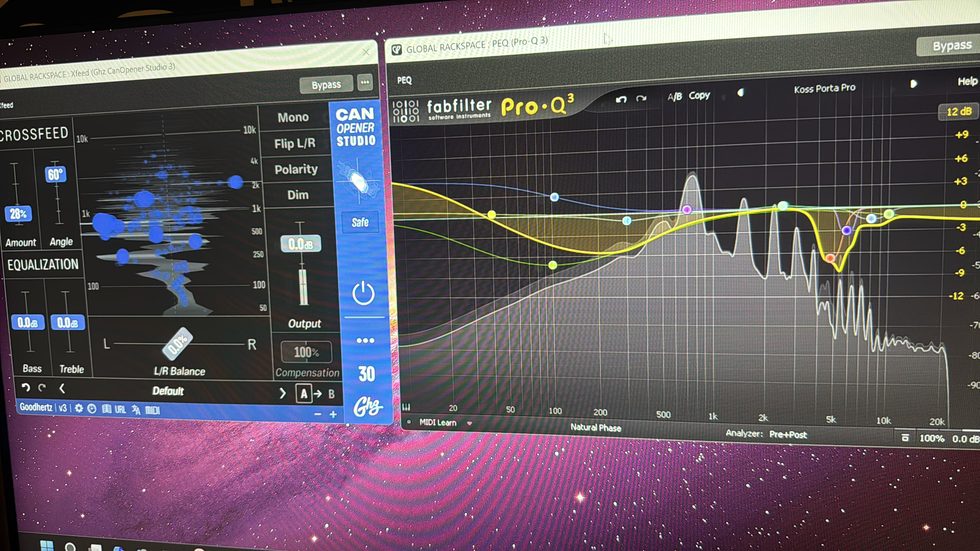Click the Pro-Q 3 undo arrow
Image resolution: width=980 pixels, height=551 pixels.
(621, 100)
